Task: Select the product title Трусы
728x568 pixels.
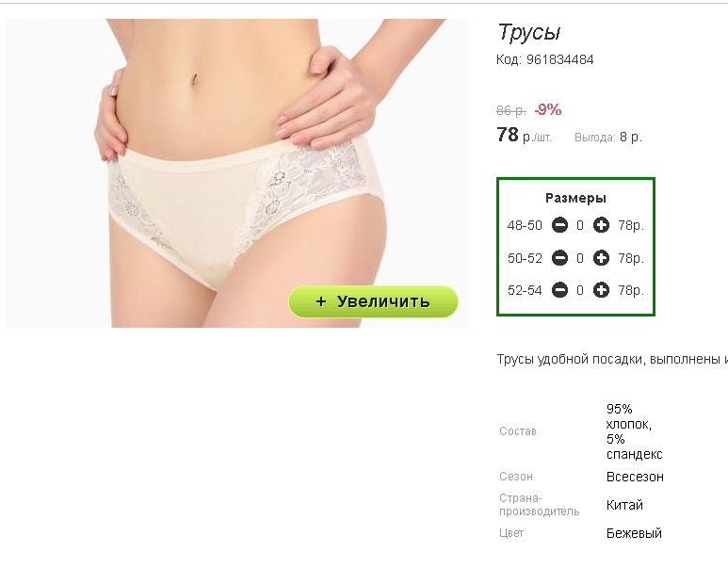Action: (x=529, y=33)
